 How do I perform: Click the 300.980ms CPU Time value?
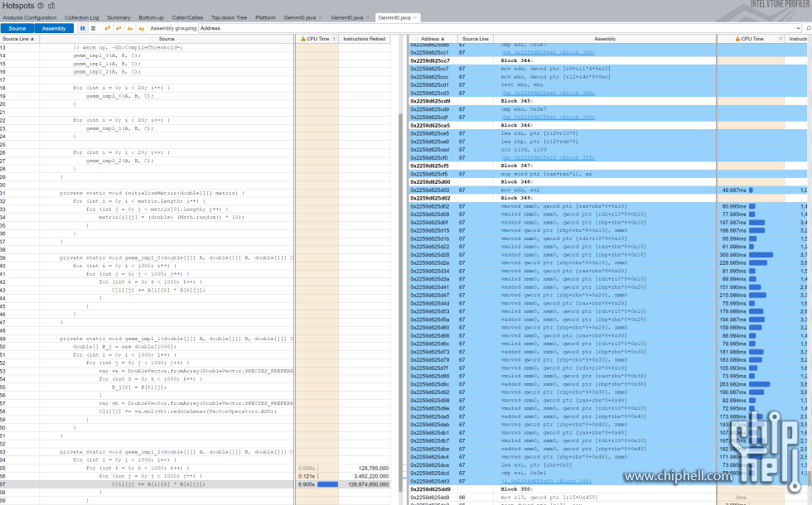(734, 255)
